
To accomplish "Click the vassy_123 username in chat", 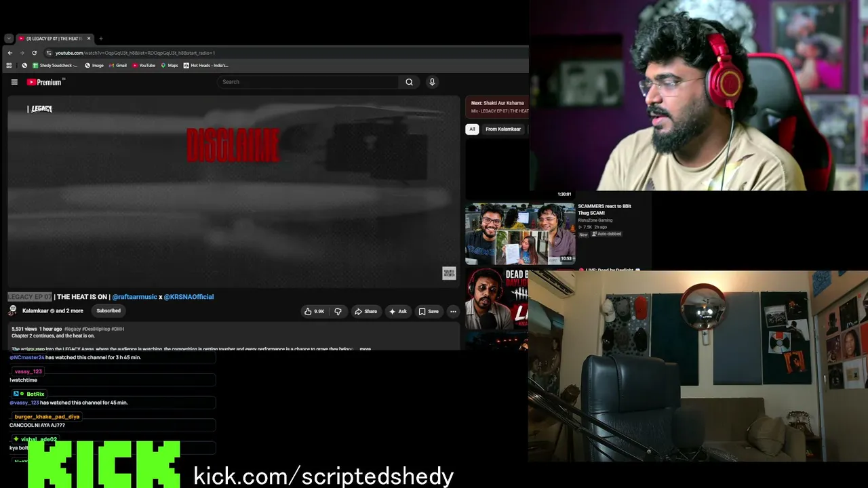I will (x=28, y=371).
